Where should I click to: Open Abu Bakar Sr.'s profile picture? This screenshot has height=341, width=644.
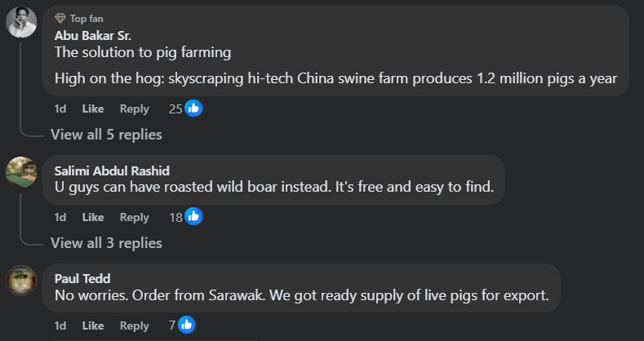coord(21,23)
